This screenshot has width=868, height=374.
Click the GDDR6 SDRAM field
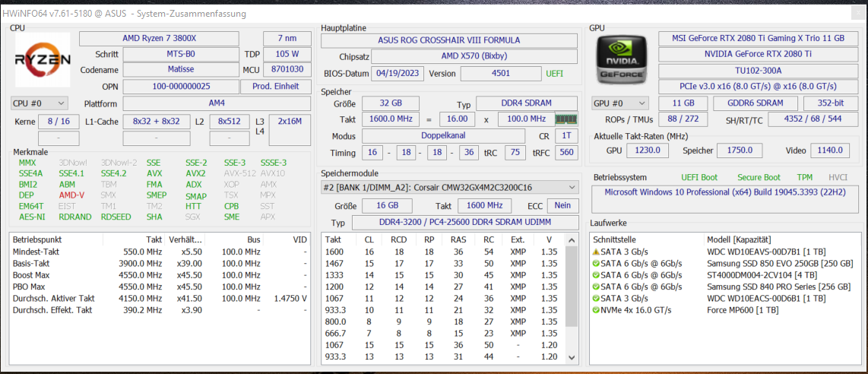[755, 103]
